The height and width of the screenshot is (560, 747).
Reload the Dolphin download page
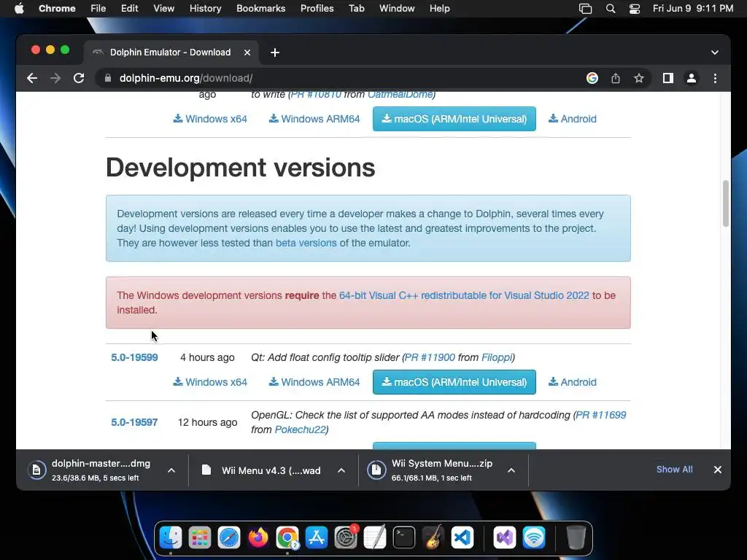pos(79,78)
